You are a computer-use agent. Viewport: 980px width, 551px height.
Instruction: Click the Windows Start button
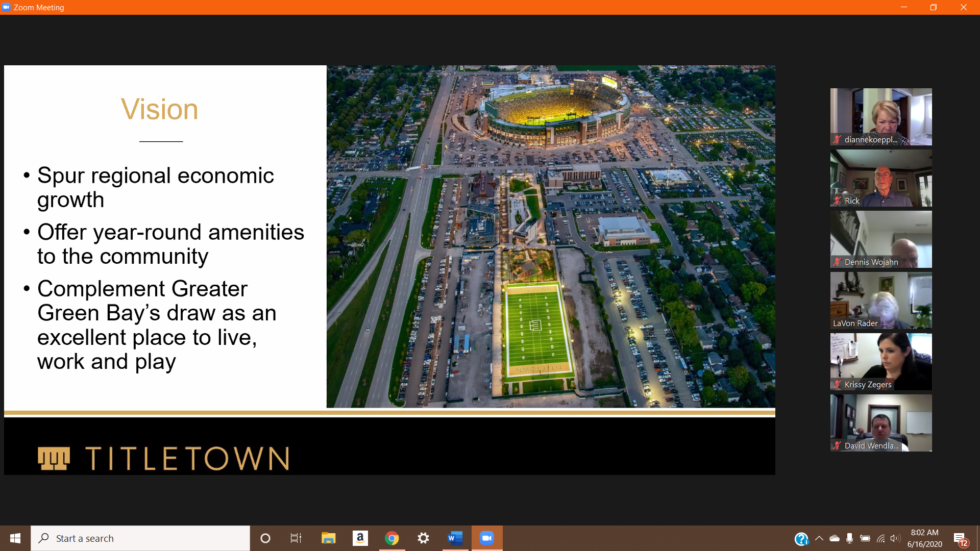pyautogui.click(x=15, y=538)
